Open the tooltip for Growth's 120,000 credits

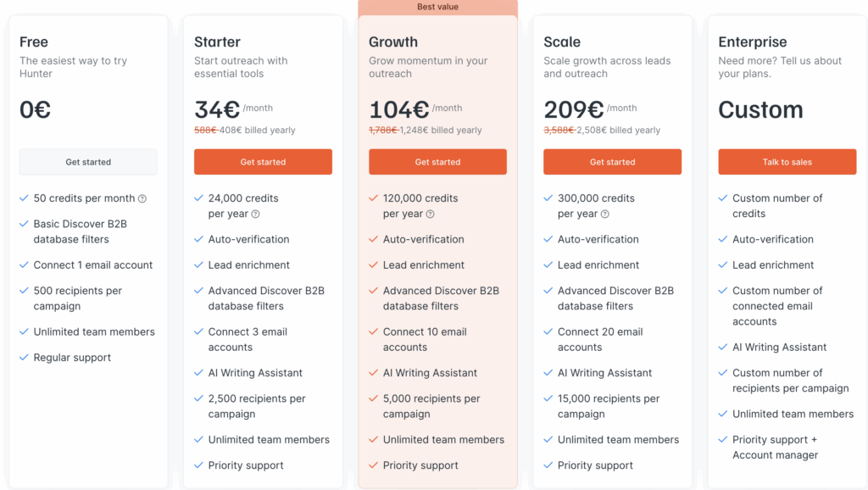point(431,214)
